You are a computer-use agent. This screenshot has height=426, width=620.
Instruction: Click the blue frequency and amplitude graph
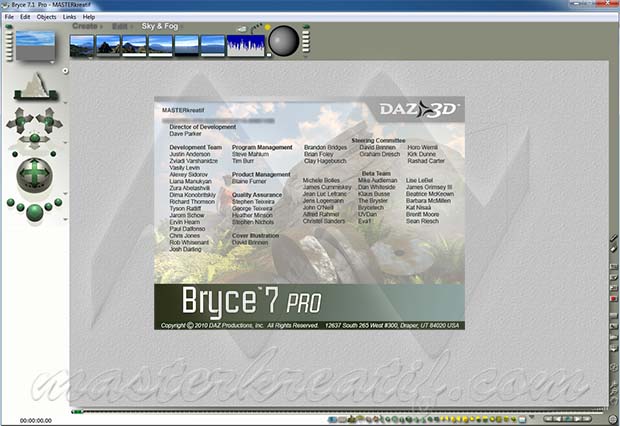[246, 45]
